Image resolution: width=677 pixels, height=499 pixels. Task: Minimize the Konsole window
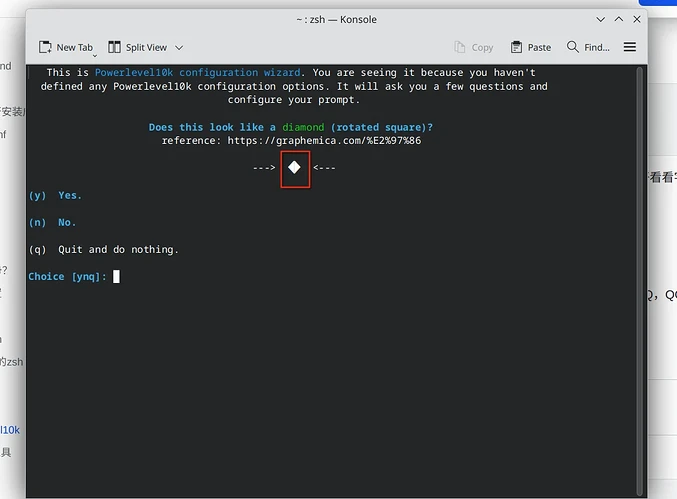600,19
